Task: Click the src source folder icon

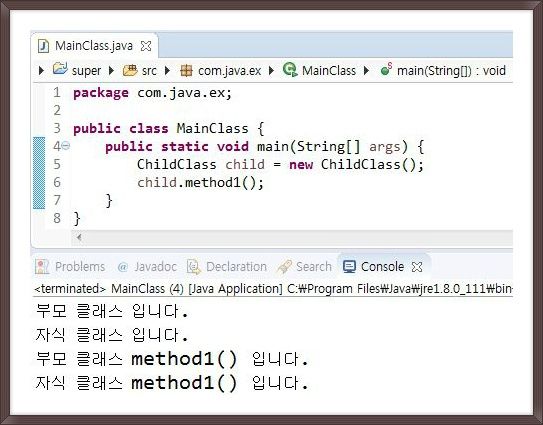Action: pos(130,71)
